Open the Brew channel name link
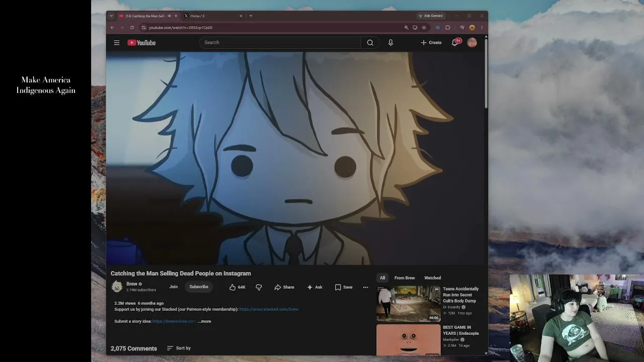Image resolution: width=644 pixels, height=362 pixels. [132, 284]
